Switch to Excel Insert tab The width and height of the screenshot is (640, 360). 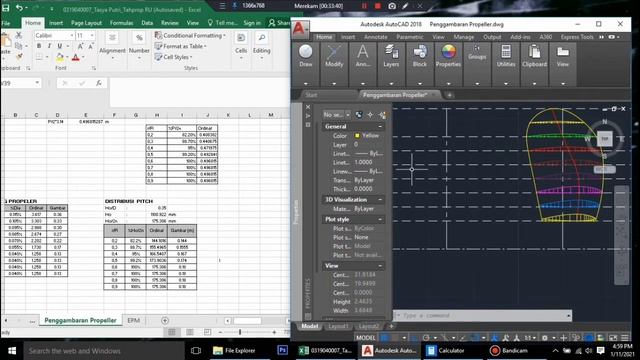point(56,23)
